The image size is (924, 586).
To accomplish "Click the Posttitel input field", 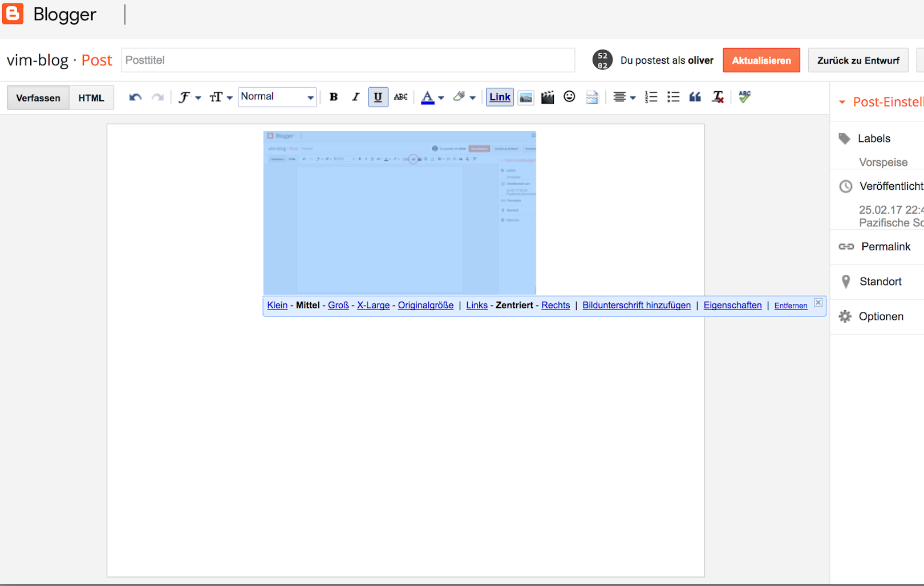I will point(348,60).
